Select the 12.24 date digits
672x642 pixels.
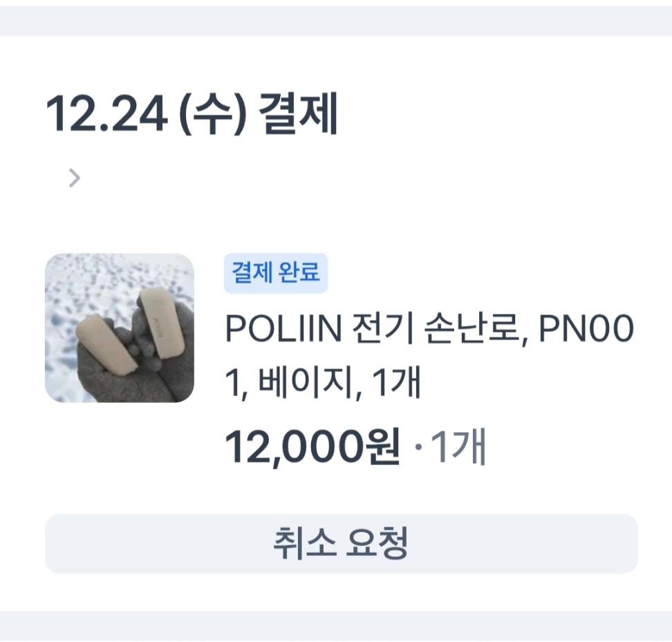pyautogui.click(x=106, y=115)
